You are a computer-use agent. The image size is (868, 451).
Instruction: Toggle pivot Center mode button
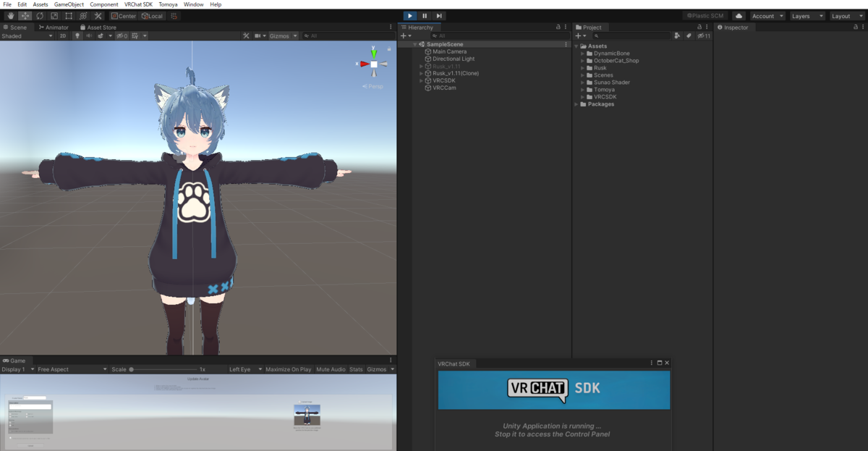[x=123, y=16]
